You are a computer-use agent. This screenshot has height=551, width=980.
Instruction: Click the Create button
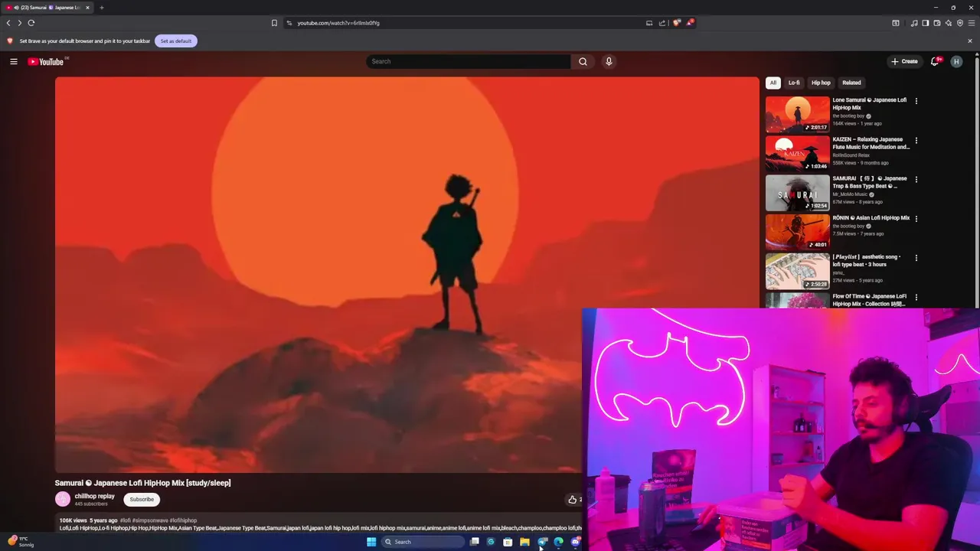point(904,61)
